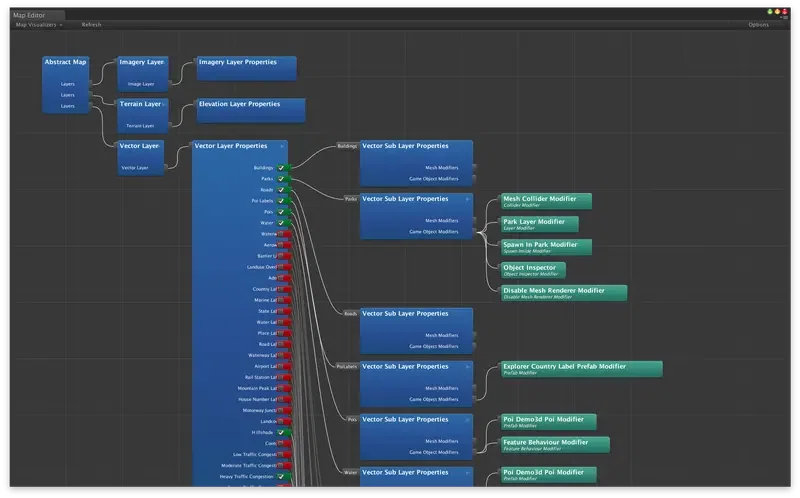Select the Explorer Country Label Prefab Modifier node
800x498 pixels.
point(582,369)
